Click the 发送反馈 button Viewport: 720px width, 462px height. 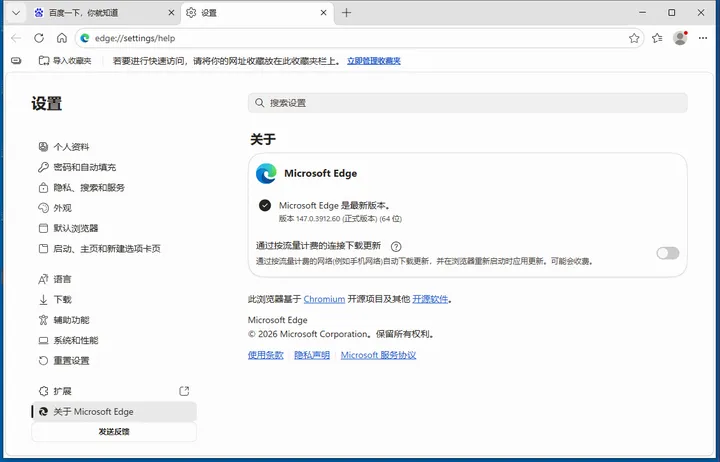pos(114,432)
